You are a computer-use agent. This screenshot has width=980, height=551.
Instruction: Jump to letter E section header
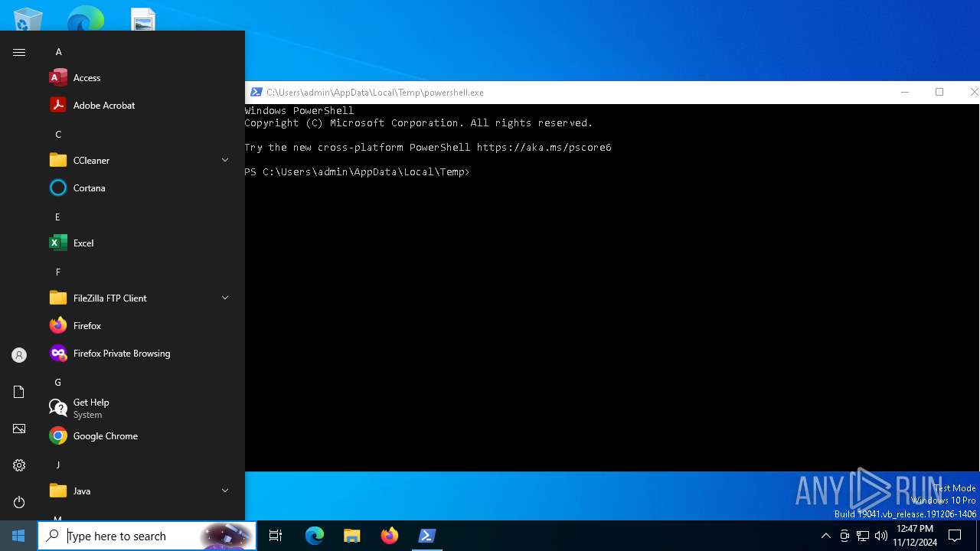click(57, 217)
